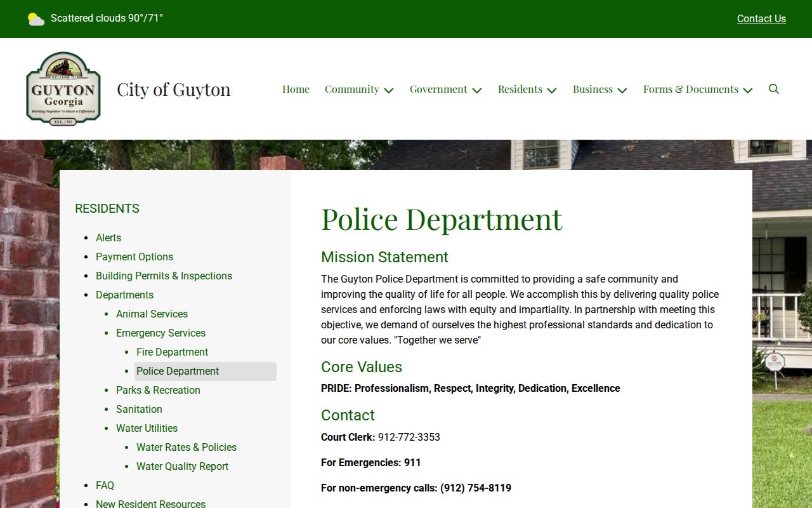The height and width of the screenshot is (508, 812).
Task: Open FAQ in the sidebar
Action: (x=105, y=485)
